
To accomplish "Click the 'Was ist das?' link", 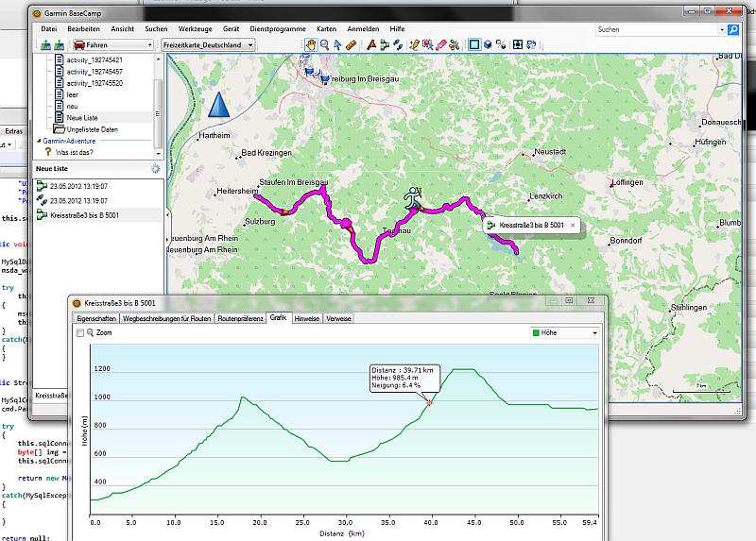I will point(74,152).
